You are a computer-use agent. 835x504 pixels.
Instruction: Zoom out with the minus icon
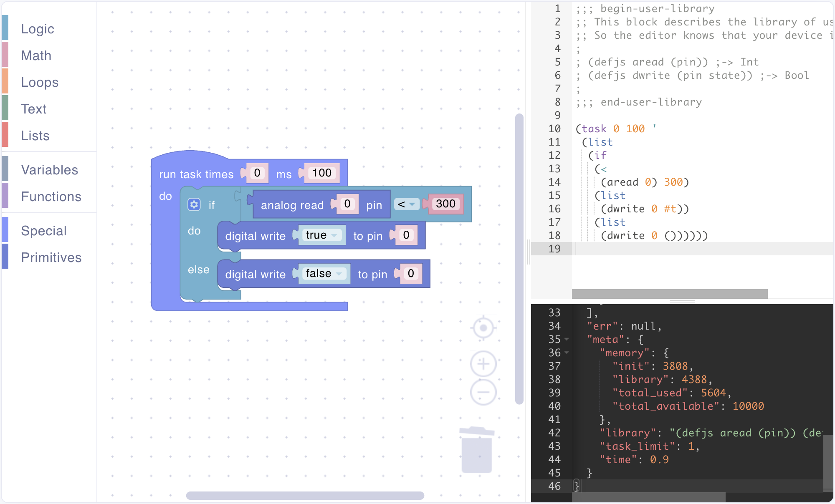483,392
